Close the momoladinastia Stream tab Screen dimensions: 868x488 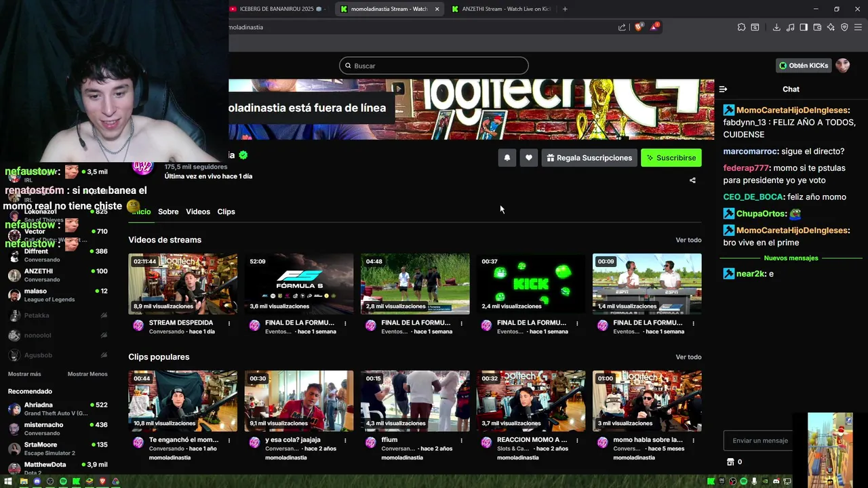pos(437,9)
